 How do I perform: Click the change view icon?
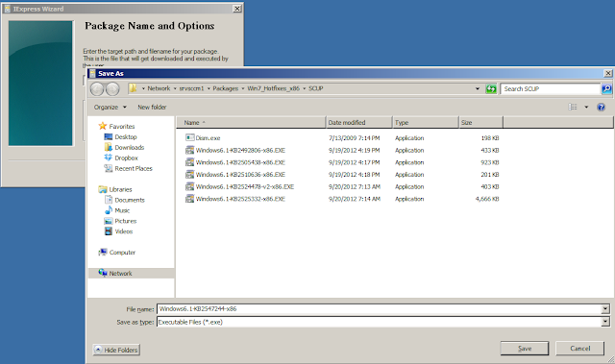coord(573,107)
